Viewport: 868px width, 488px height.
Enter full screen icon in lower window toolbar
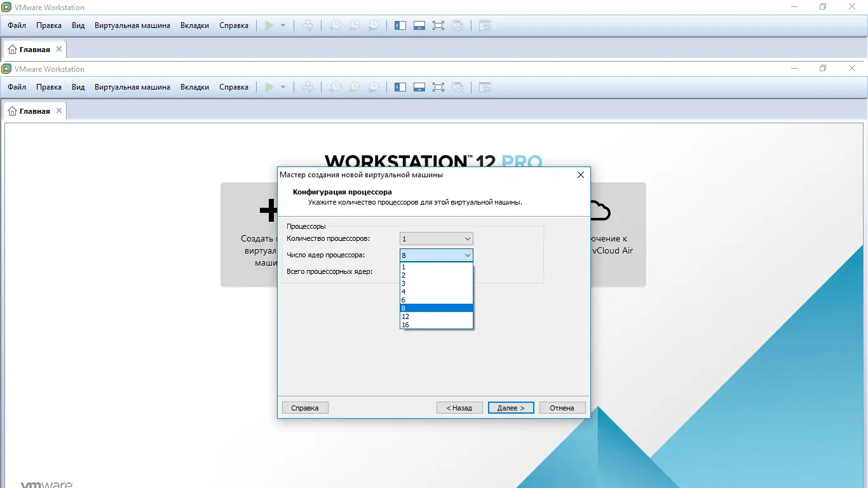[x=438, y=87]
